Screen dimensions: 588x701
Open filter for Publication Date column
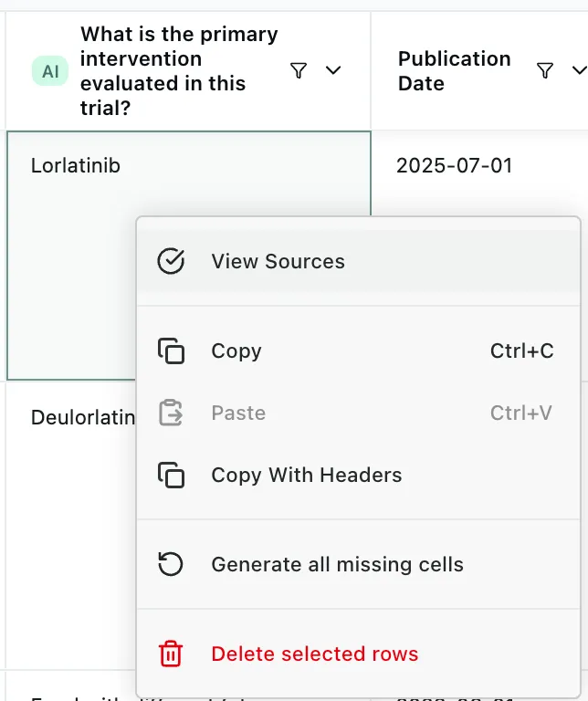pos(545,70)
